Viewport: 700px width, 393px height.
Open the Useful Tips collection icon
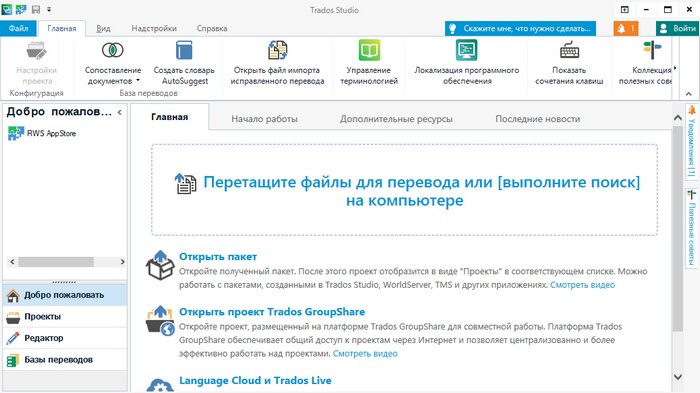(x=652, y=50)
